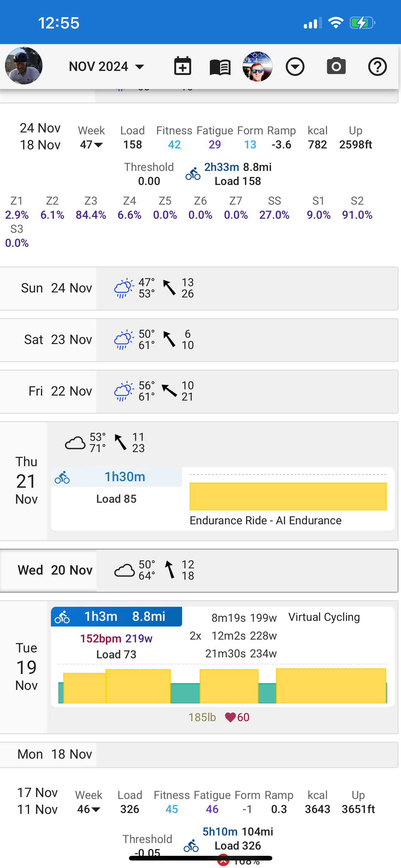Screen dimensions: 401x868
Task: Tap the coach avatar with sunglasses
Action: 257,66
